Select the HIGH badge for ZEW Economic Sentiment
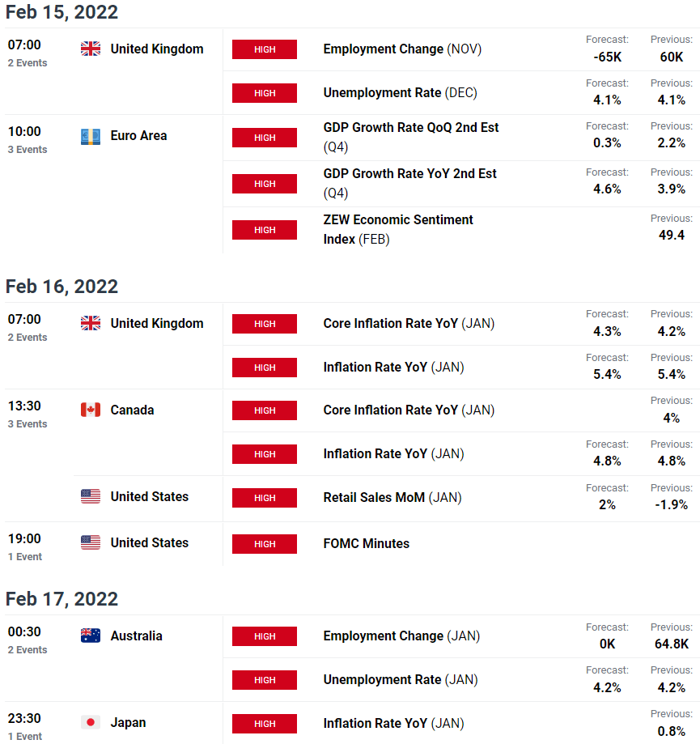Screen dimensions: 700x744 [264, 230]
